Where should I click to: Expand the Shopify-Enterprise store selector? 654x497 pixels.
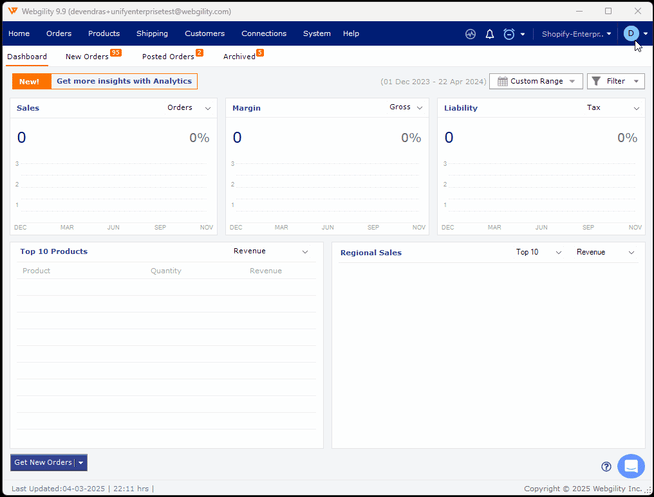coord(576,34)
